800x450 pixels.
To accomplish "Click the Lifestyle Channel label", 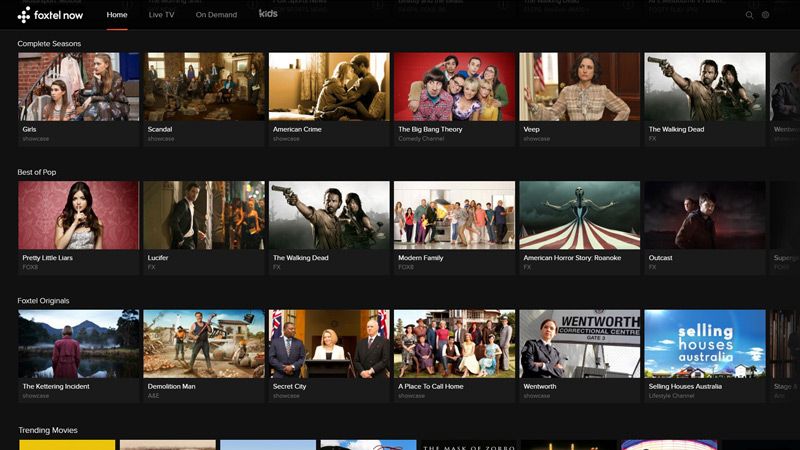I will [x=671, y=396].
